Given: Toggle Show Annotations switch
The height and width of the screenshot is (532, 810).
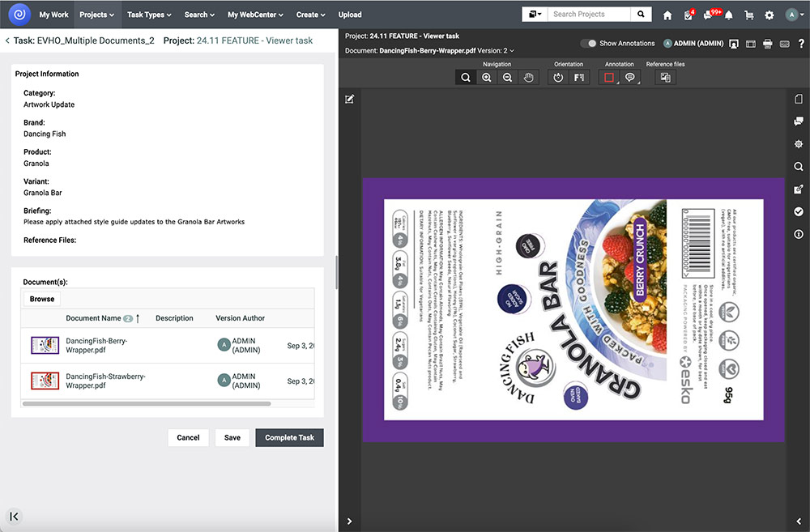Looking at the screenshot, I should pos(589,44).
